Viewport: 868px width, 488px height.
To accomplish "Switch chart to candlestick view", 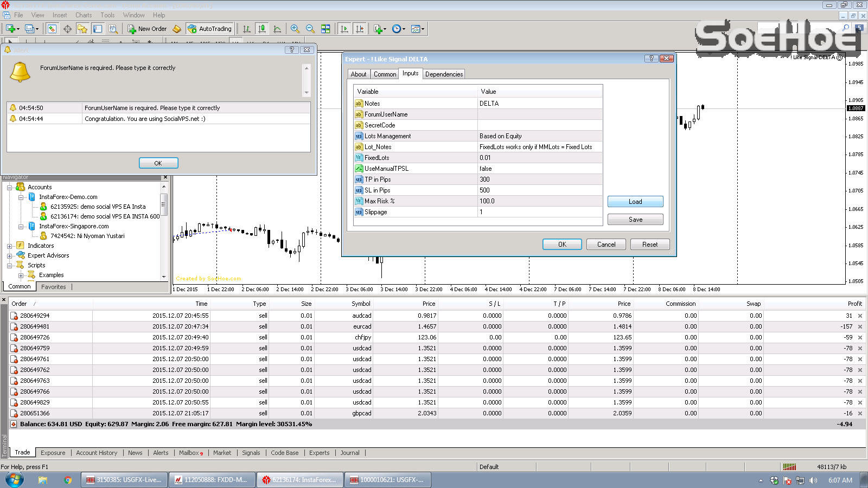I will [x=261, y=29].
